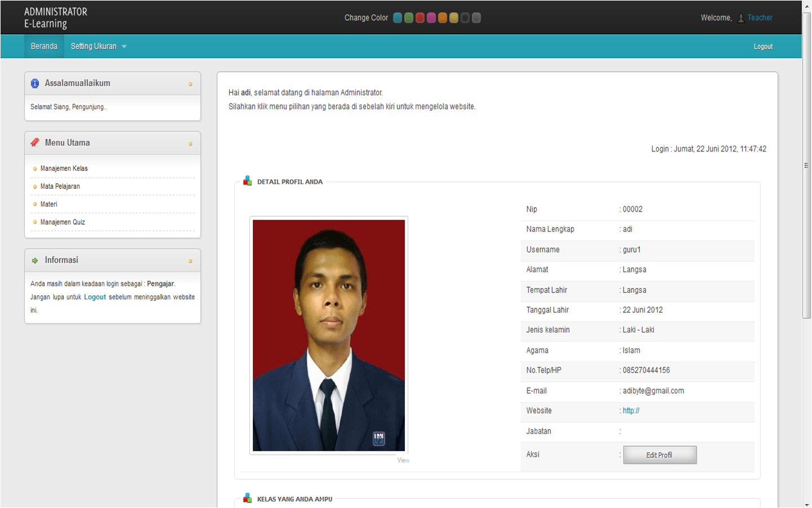
Task: Choose the green color swatch
Action: tap(409, 18)
